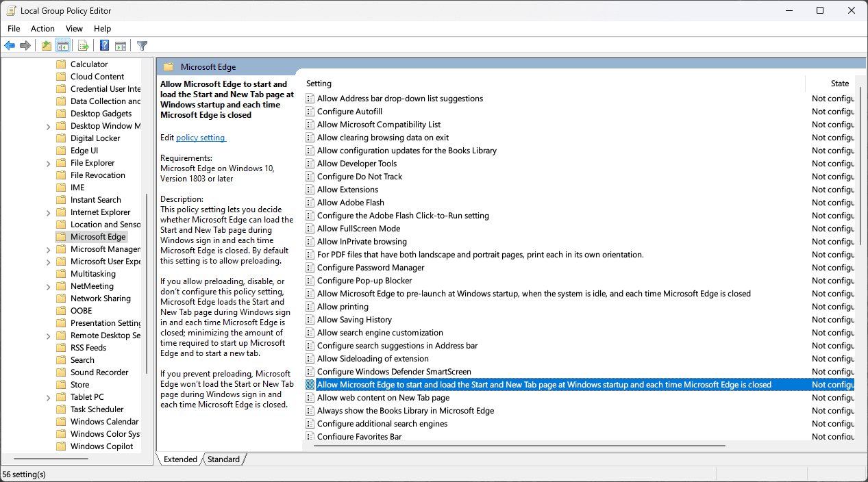The image size is (868, 482).
Task: Open the View menu
Action: click(x=74, y=29)
